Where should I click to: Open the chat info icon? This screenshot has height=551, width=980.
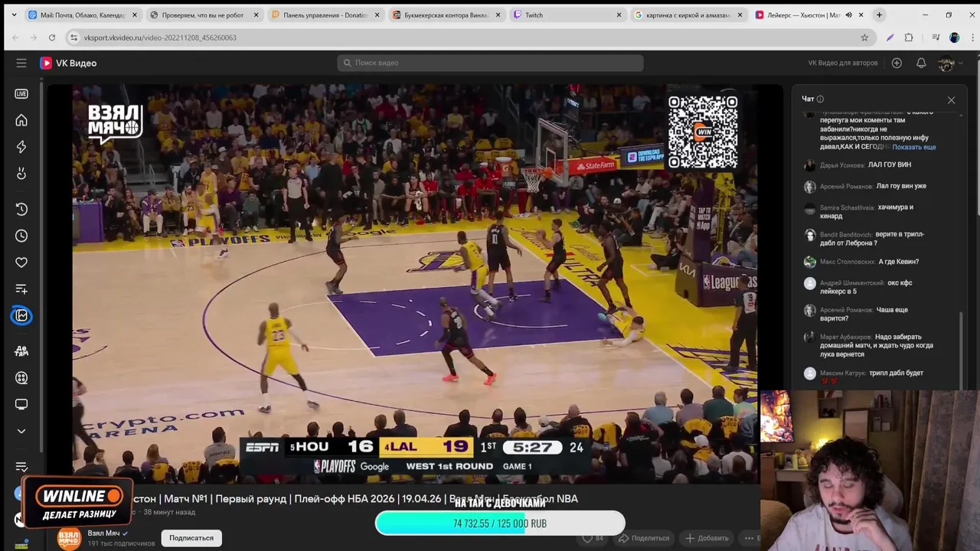[820, 99]
